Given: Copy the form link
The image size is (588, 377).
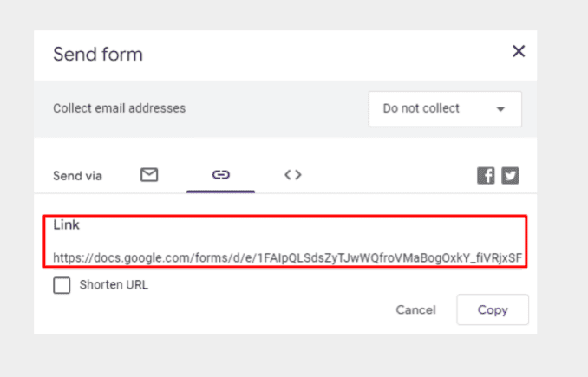Looking at the screenshot, I should point(493,309).
